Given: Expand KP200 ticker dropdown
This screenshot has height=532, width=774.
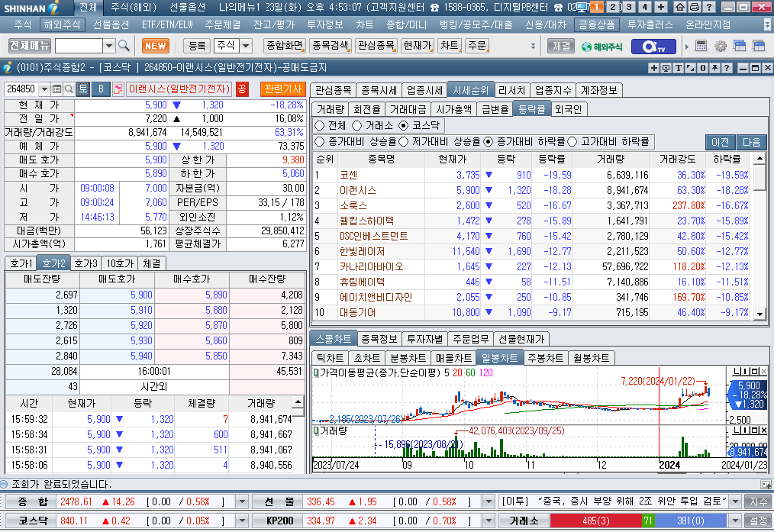Looking at the screenshot, I should coord(489,521).
